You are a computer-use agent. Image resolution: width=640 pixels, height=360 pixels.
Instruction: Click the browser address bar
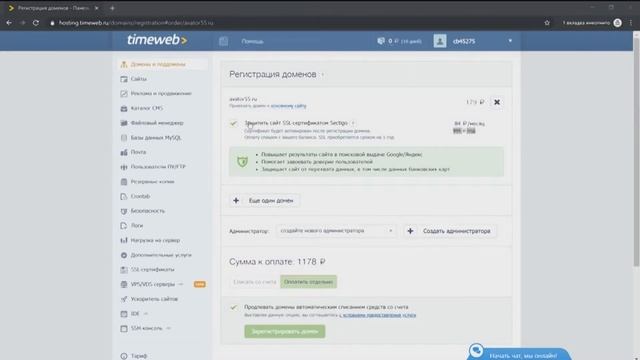294,23
